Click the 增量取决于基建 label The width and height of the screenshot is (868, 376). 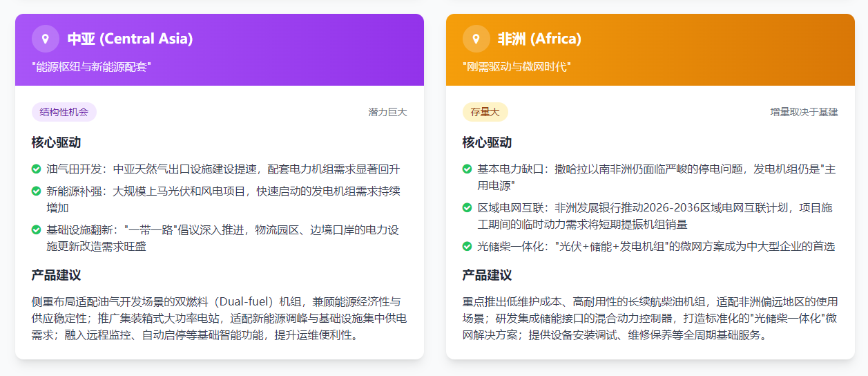coord(804,112)
